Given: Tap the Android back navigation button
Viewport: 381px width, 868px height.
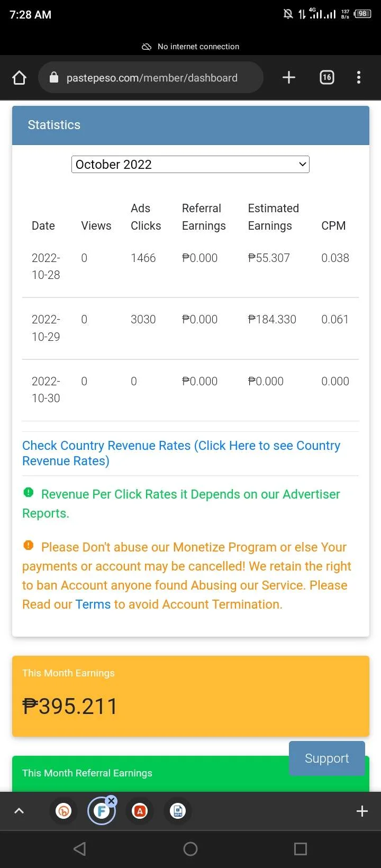Looking at the screenshot, I should (x=80, y=849).
